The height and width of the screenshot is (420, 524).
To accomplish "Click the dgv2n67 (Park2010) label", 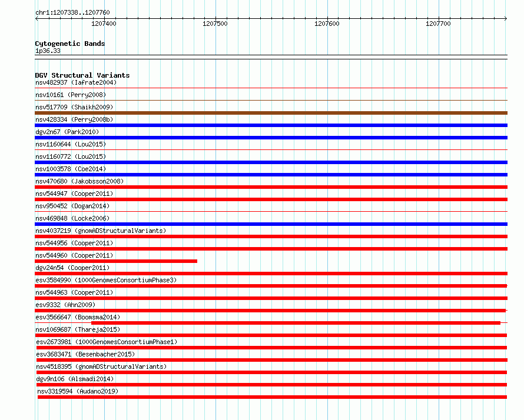I will [67, 132].
